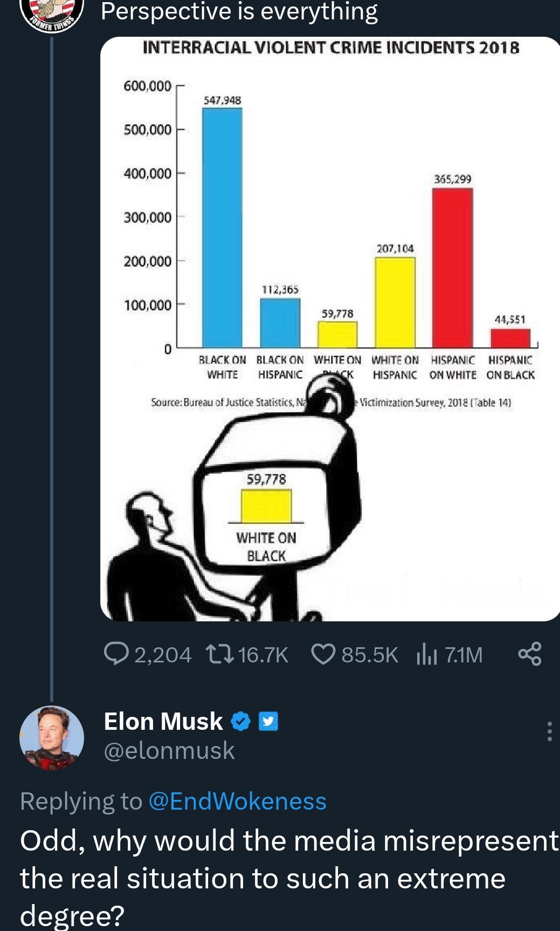Like the tweet with the heart icon

(323, 654)
